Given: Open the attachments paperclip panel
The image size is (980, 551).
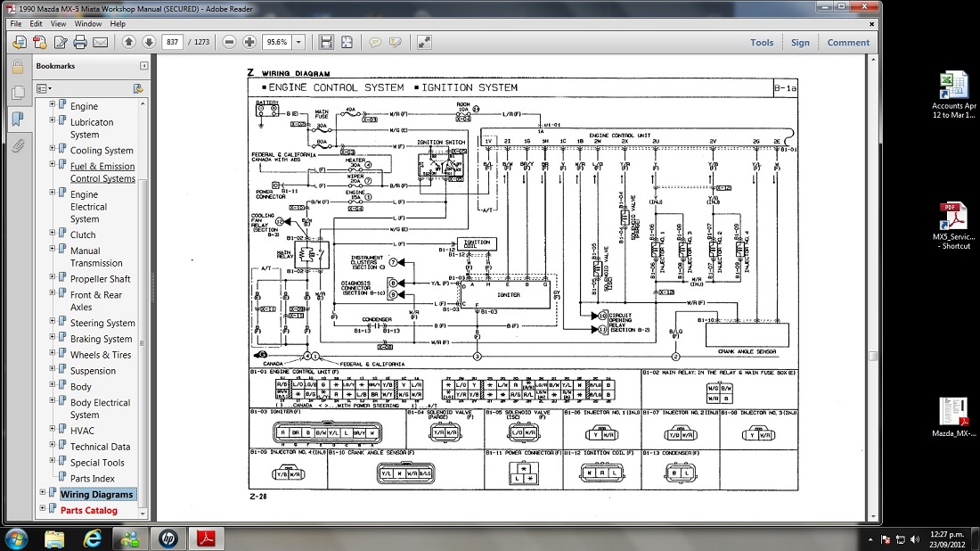Looking at the screenshot, I should pos(18,145).
